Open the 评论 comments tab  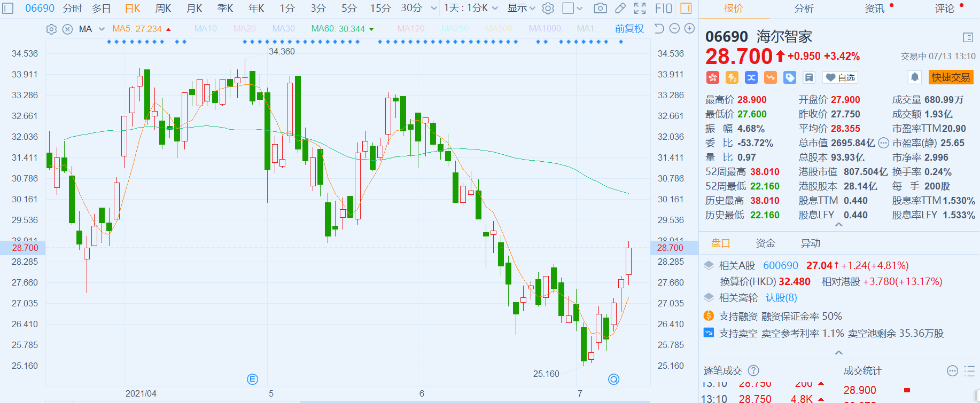(945, 9)
